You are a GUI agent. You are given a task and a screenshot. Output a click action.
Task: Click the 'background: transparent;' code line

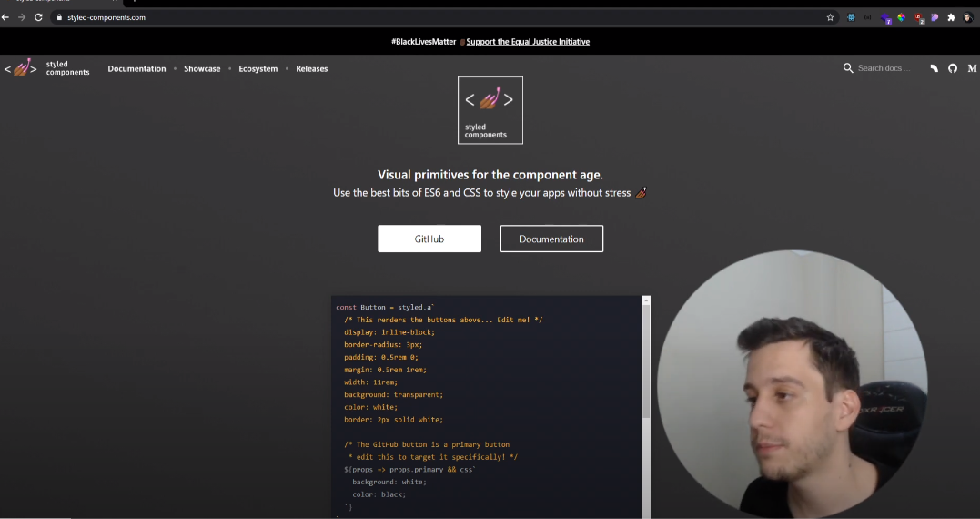tap(394, 395)
